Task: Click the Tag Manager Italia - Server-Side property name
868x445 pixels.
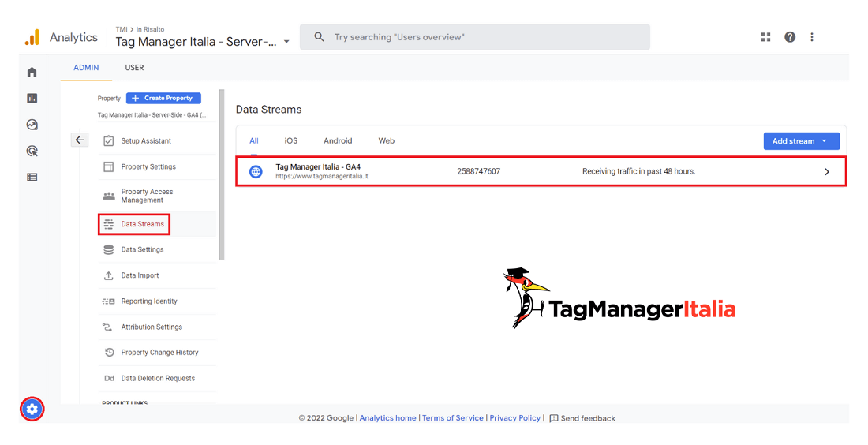Action: pos(196,42)
